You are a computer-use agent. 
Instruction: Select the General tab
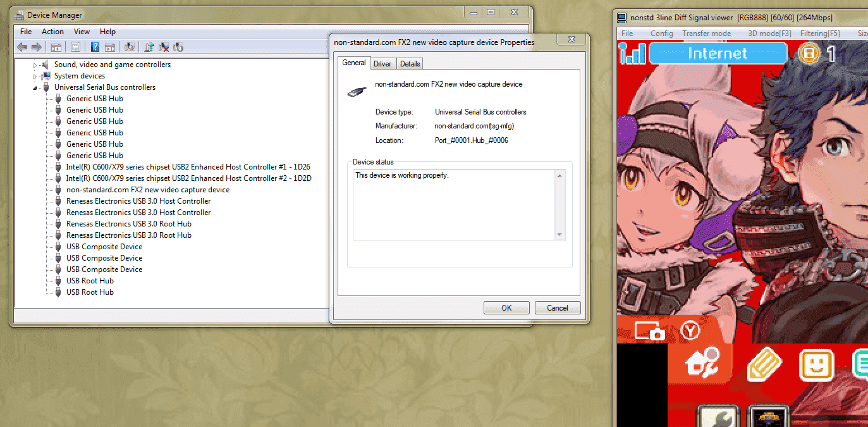coord(354,63)
